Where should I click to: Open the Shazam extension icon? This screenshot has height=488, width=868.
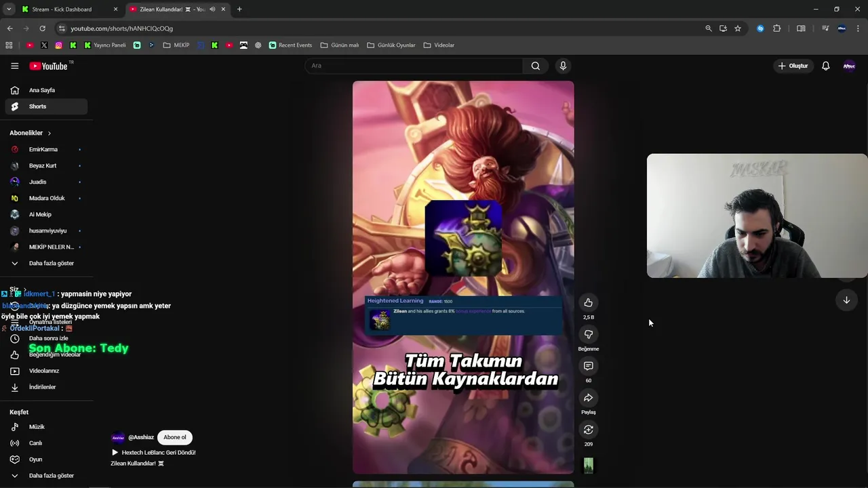(760, 28)
